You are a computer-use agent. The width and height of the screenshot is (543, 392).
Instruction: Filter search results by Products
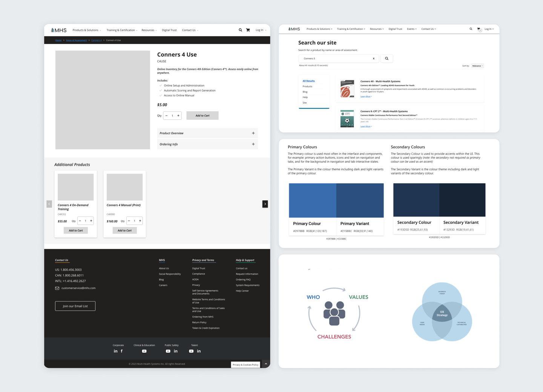point(307,86)
